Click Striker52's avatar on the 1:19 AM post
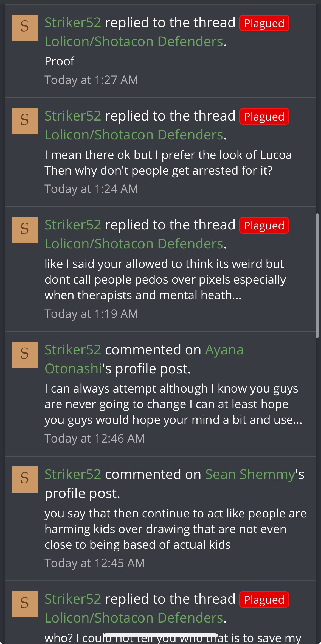This screenshot has width=321, height=644. 25,230
